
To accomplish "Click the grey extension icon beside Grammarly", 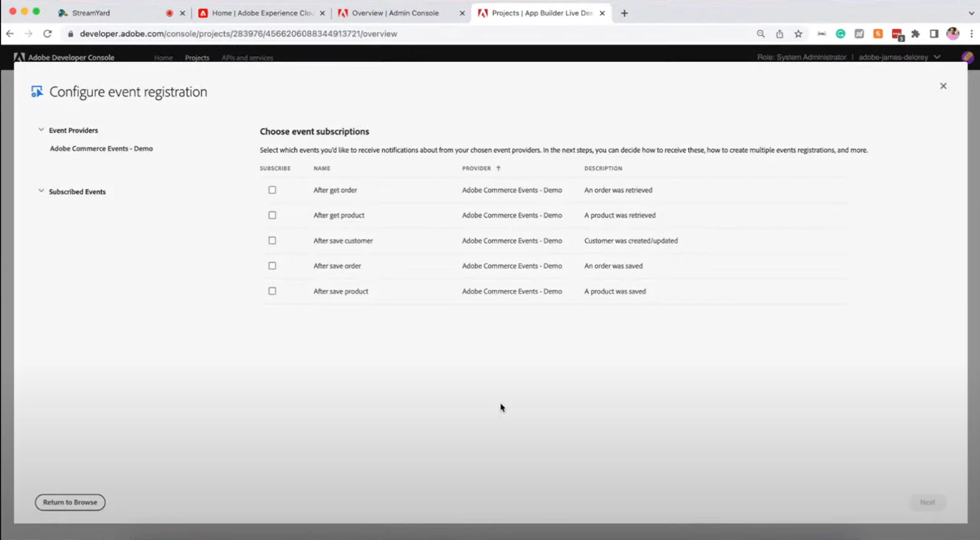I will click(859, 34).
